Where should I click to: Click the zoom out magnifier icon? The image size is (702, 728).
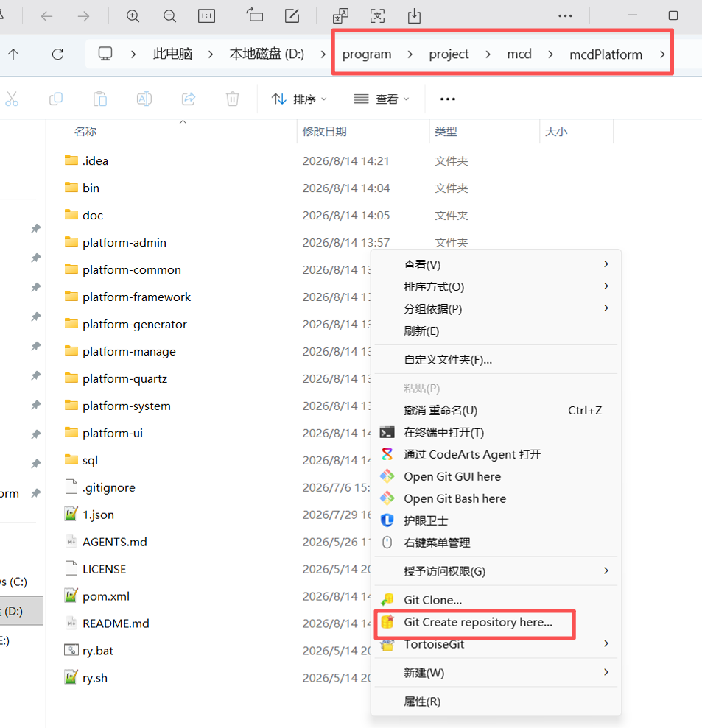click(x=169, y=16)
